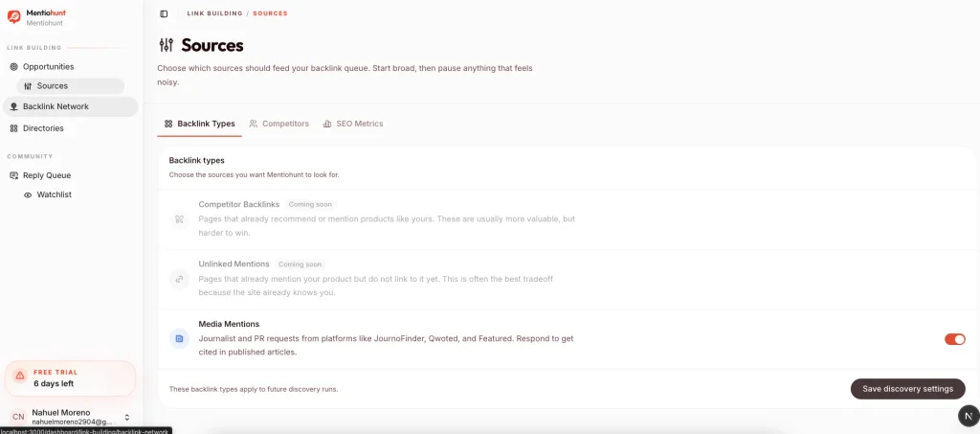Click the Sources page heading
The height and width of the screenshot is (434, 980).
(212, 45)
